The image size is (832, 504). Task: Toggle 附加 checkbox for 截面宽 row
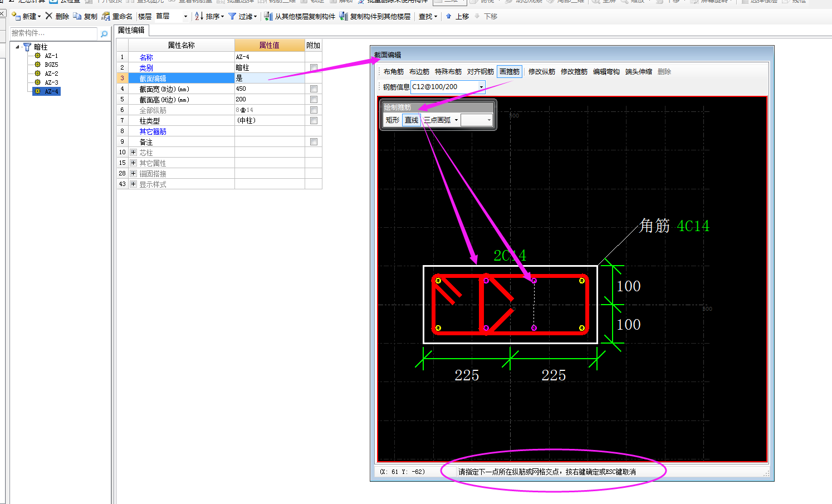point(314,89)
